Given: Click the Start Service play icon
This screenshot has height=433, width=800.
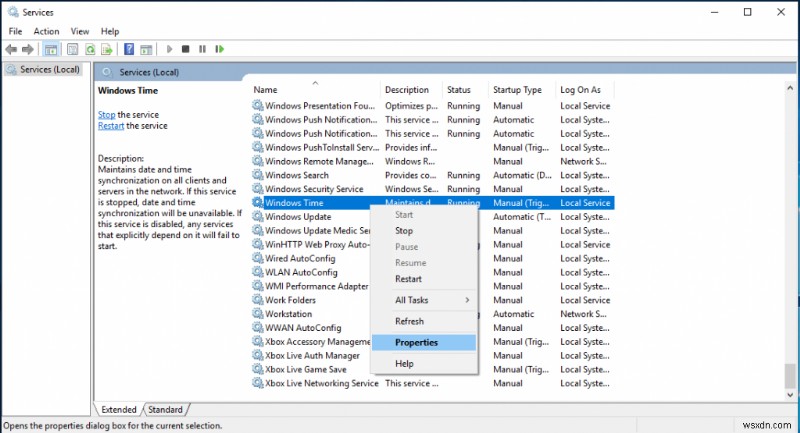Looking at the screenshot, I should click(169, 49).
